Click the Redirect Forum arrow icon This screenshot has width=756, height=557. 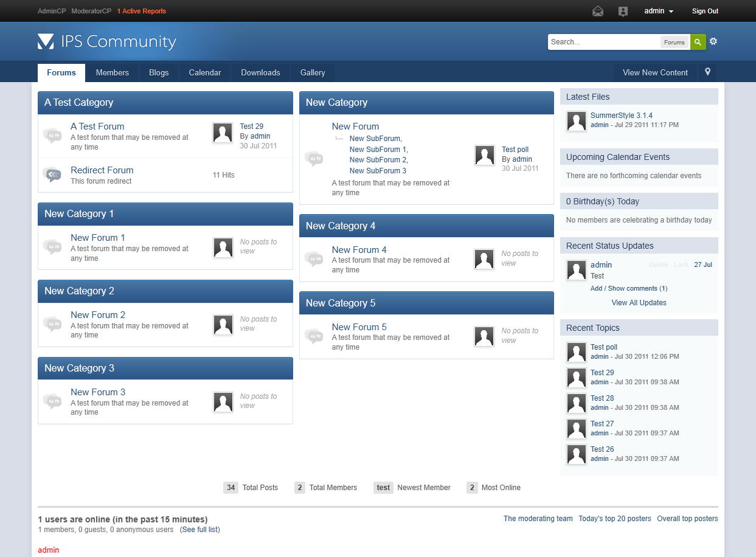click(x=53, y=175)
